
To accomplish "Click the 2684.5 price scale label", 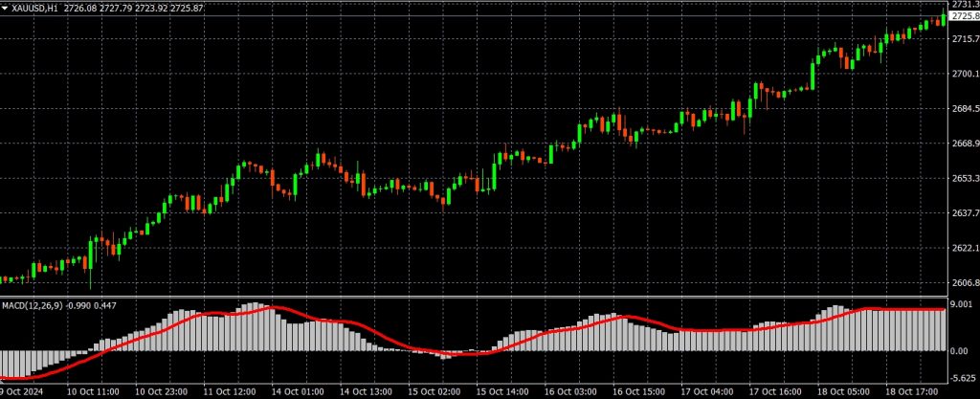I will click(964, 109).
